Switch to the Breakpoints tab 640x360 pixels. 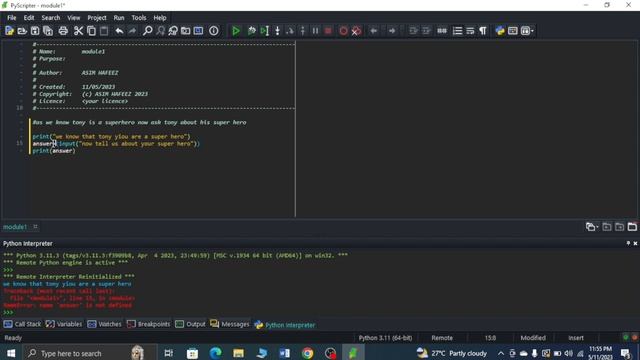(149, 324)
